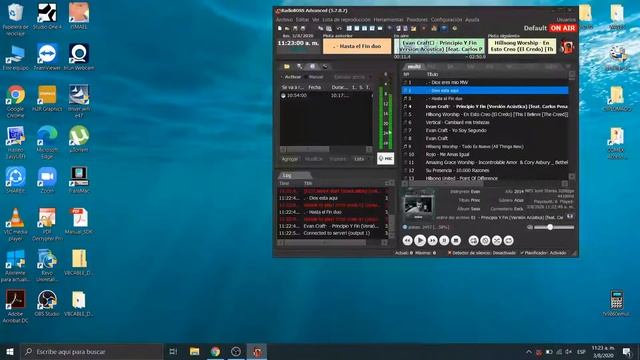Click the next track playback button
640x360 pixels.
(432, 241)
